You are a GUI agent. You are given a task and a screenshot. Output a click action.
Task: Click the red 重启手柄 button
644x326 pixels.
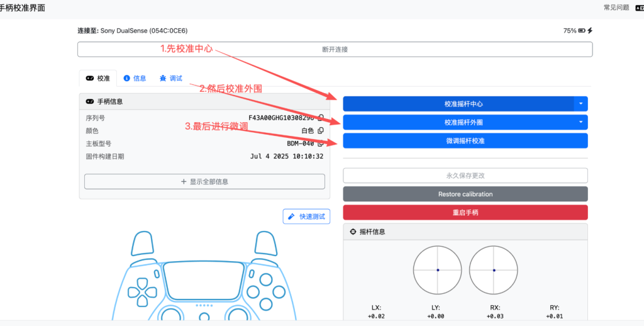(465, 213)
